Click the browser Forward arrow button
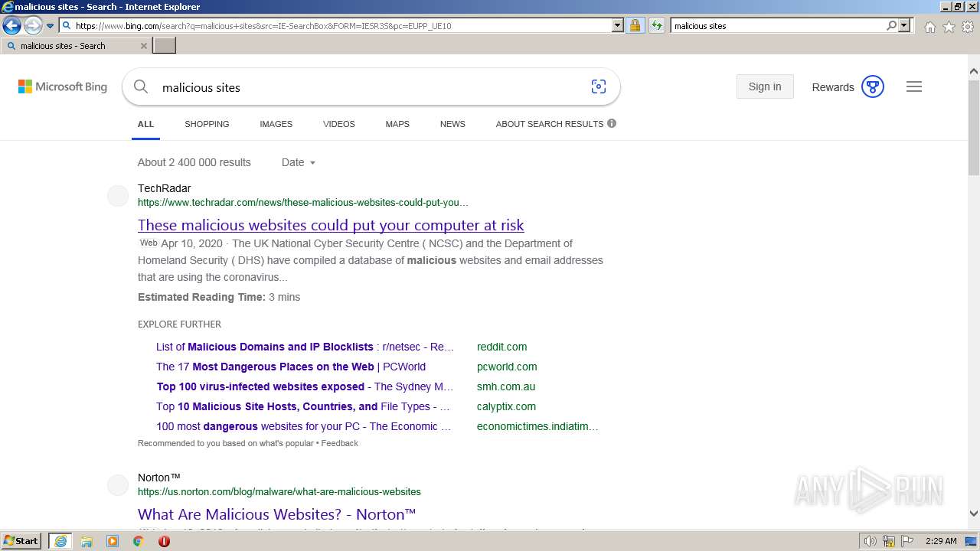Image resolution: width=980 pixels, height=551 pixels. point(32,25)
